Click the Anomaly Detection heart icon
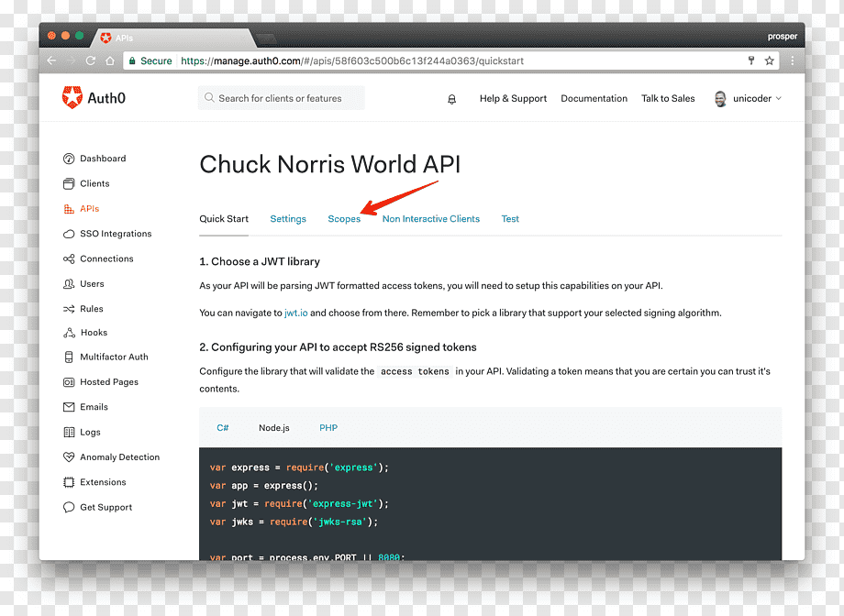844x616 pixels. 69,456
